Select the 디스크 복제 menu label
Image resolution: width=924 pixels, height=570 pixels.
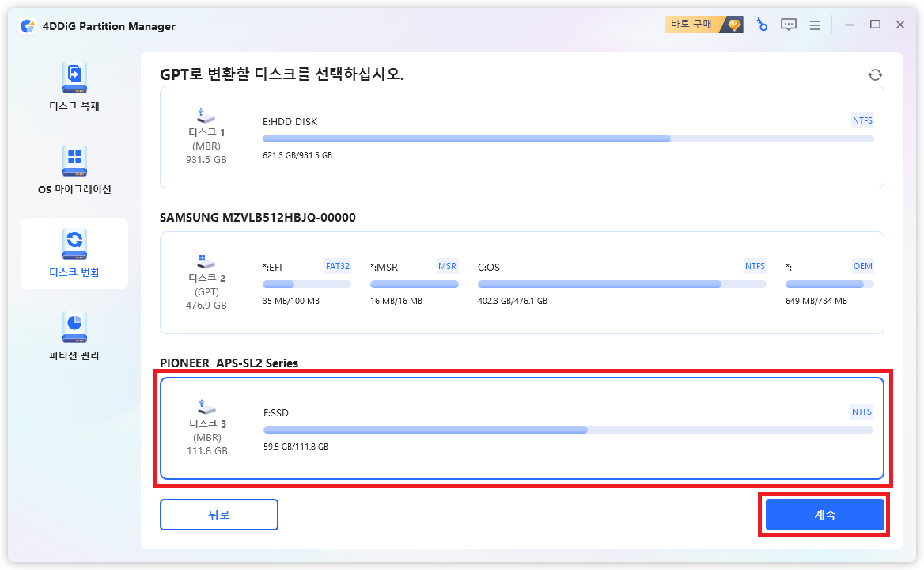pos(74,106)
